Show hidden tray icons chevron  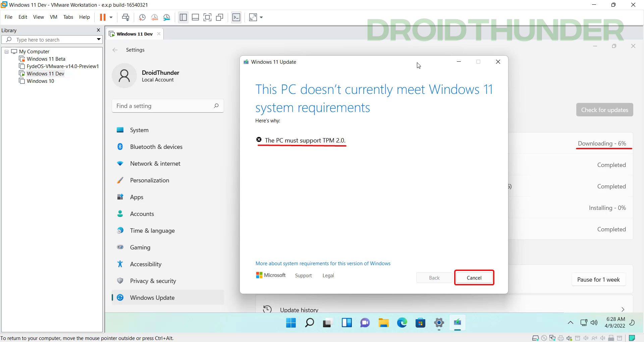click(x=570, y=323)
